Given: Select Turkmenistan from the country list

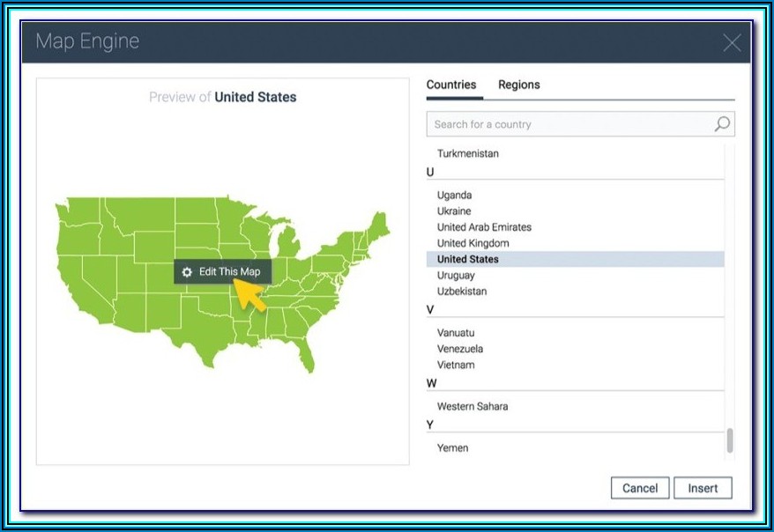Looking at the screenshot, I should click(467, 153).
